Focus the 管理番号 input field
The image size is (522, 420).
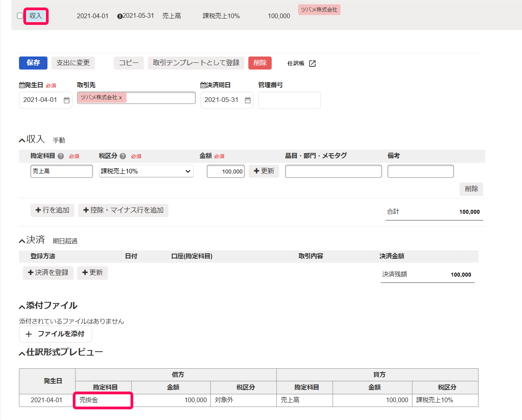tap(289, 100)
